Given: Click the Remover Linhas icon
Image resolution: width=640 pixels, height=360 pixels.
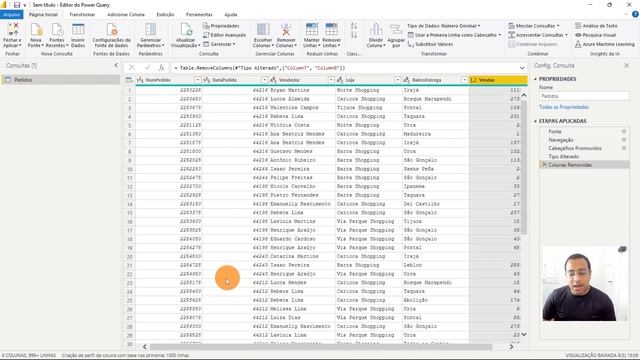Looking at the screenshot, I should point(331,29).
